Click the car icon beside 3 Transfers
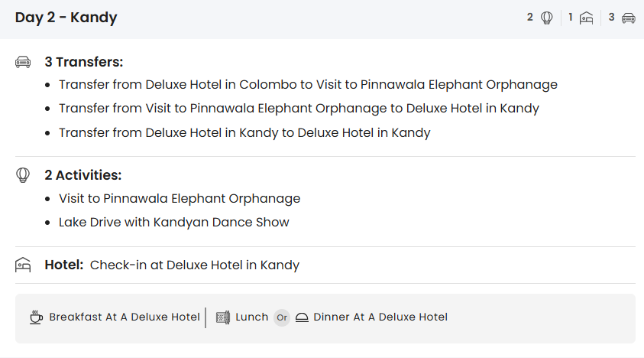The width and height of the screenshot is (644, 358). tap(23, 62)
